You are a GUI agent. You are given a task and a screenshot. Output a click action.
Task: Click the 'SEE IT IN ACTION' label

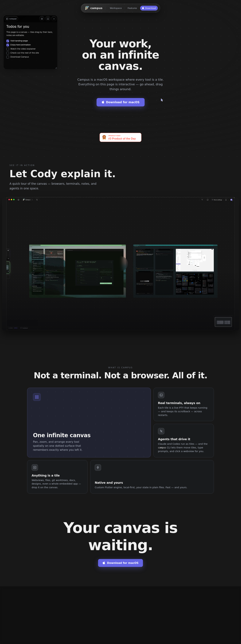22,165
